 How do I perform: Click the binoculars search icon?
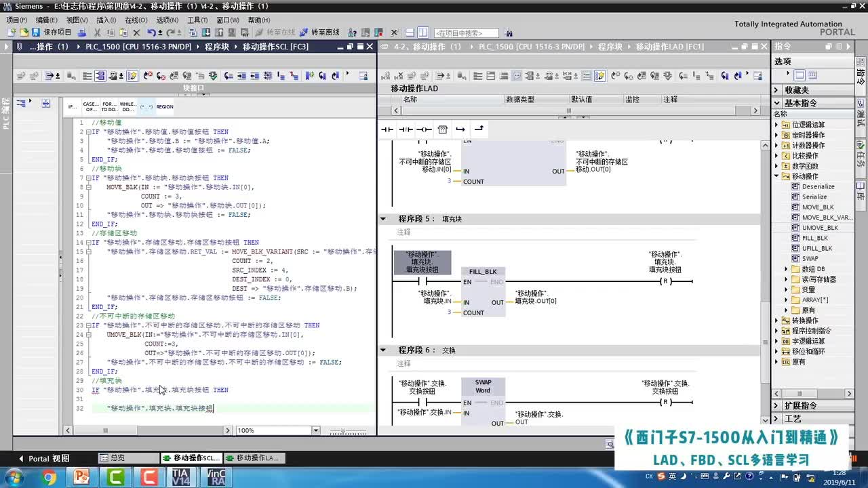click(x=509, y=33)
